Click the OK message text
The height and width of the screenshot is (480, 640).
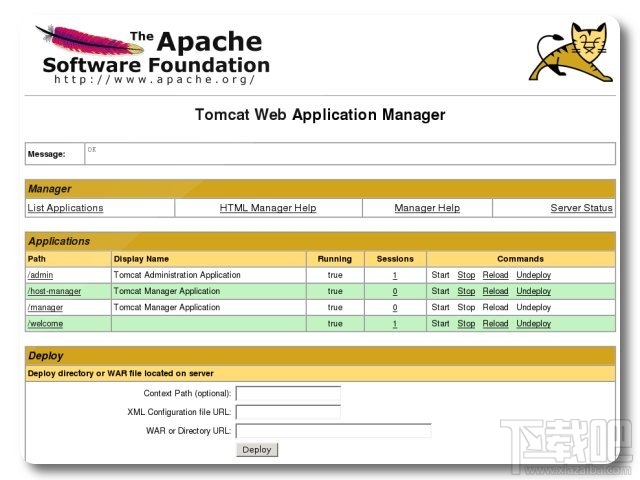point(92,149)
